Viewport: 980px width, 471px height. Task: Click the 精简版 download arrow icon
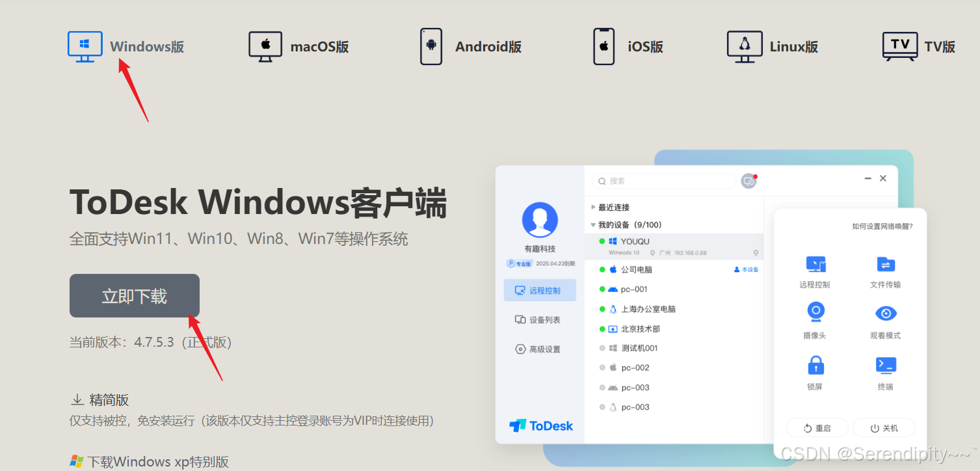click(77, 399)
